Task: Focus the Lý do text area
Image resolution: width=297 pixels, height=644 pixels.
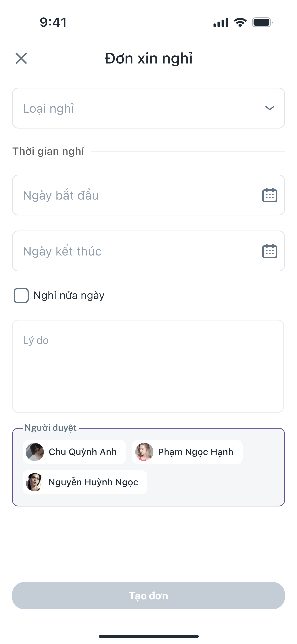Action: [148, 366]
